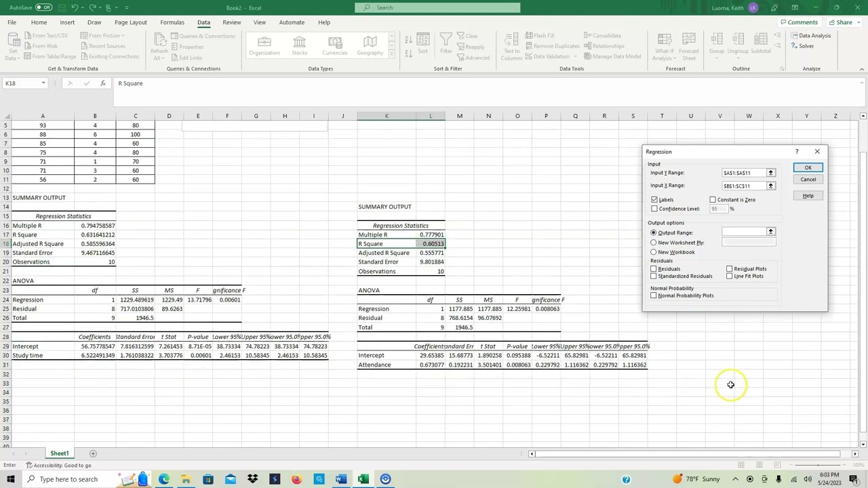Click the Subtotal icon
This screenshot has width=868, height=488.
point(761,45)
